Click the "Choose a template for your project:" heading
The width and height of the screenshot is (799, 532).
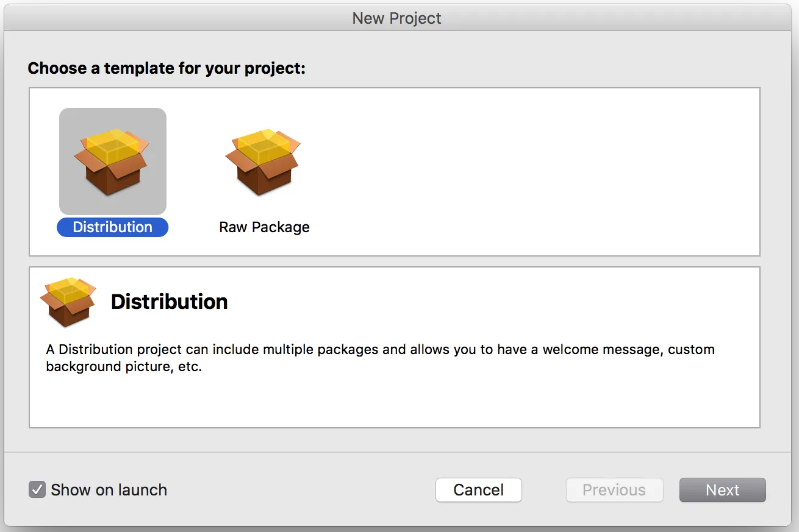166,68
